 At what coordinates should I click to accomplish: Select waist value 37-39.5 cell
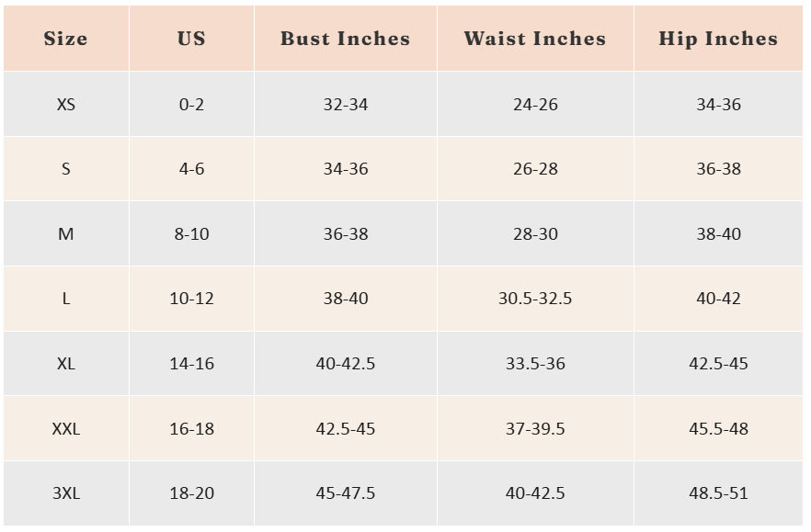(x=535, y=429)
